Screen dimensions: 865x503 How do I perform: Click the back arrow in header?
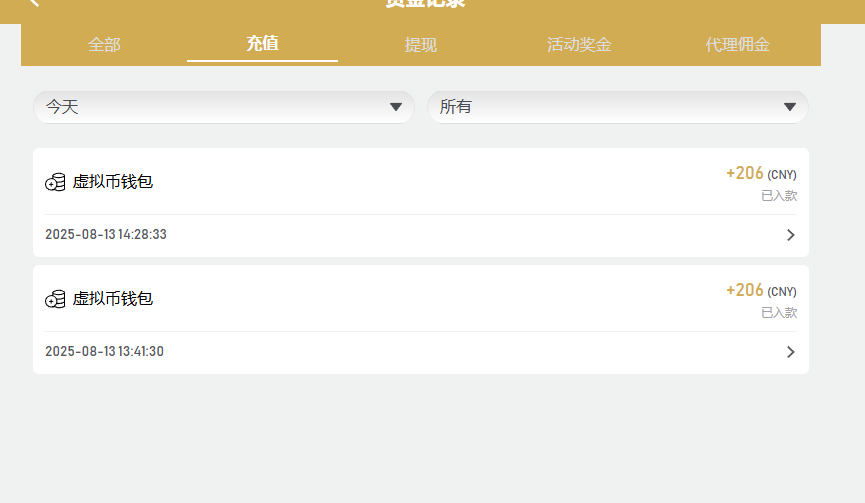[34, 3]
